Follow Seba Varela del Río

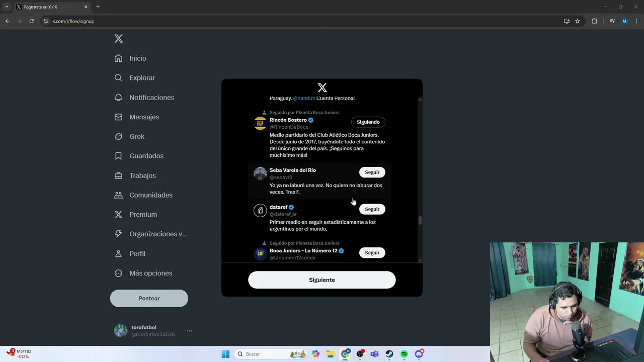(372, 172)
